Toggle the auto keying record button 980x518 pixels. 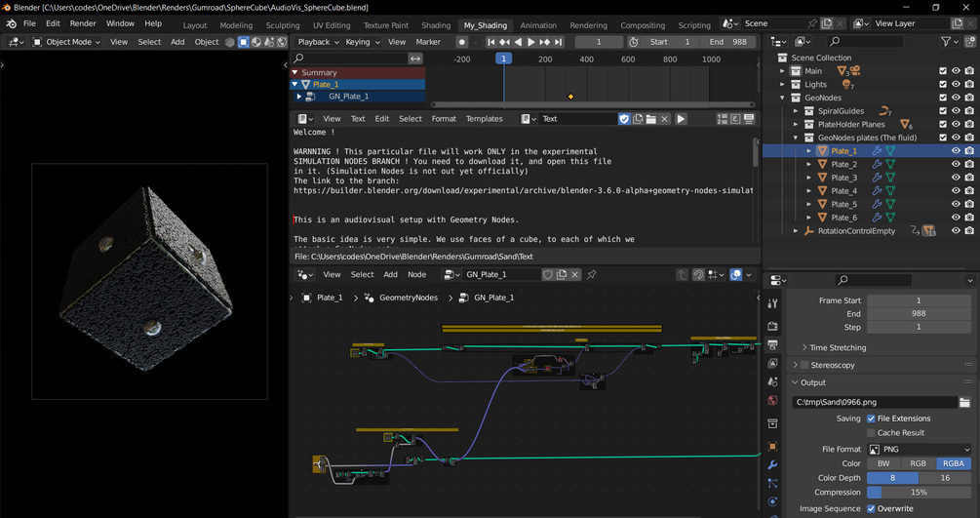click(x=462, y=42)
